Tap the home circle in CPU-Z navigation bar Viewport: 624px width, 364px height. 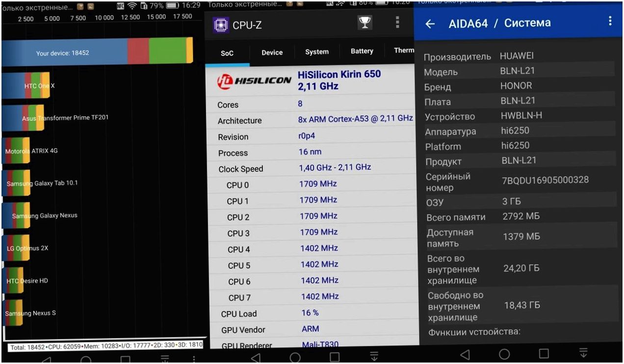pos(295,358)
